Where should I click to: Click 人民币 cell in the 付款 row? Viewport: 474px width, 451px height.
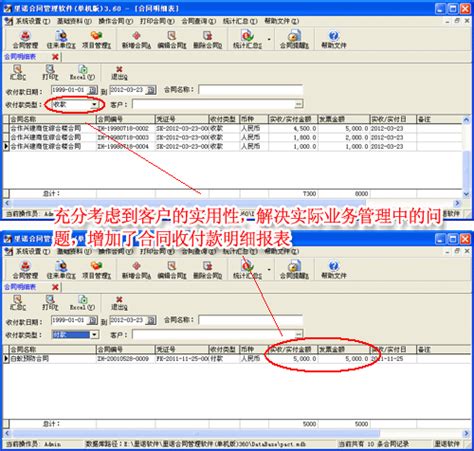point(254,359)
